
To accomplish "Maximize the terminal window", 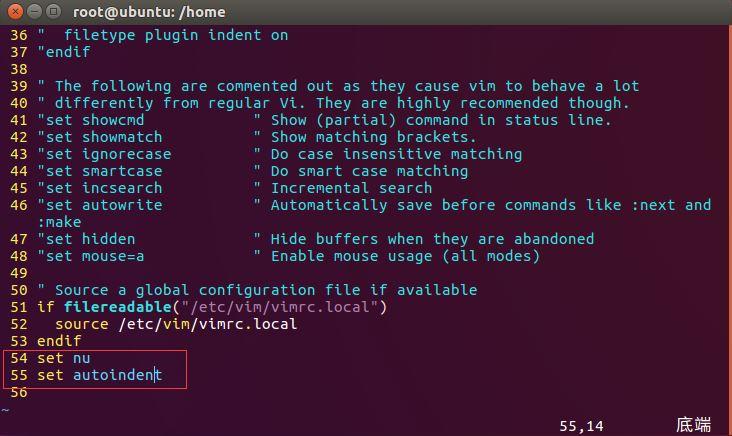I will 54,12.
